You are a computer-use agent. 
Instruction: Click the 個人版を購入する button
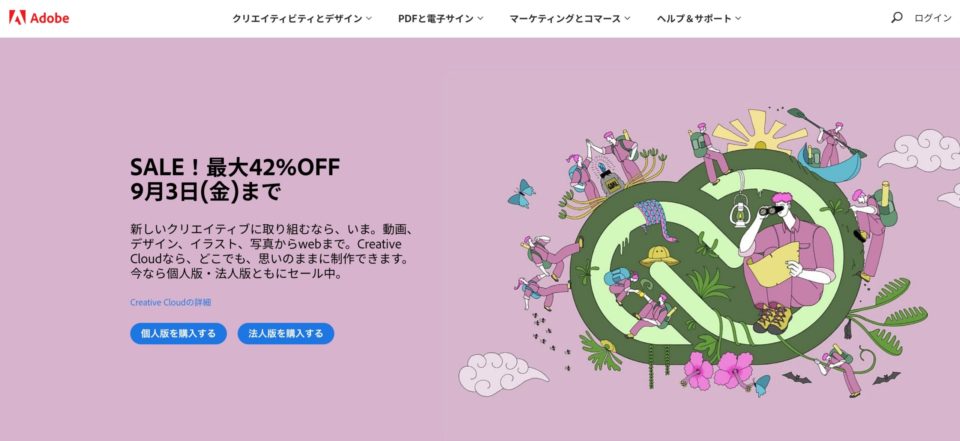click(x=178, y=334)
